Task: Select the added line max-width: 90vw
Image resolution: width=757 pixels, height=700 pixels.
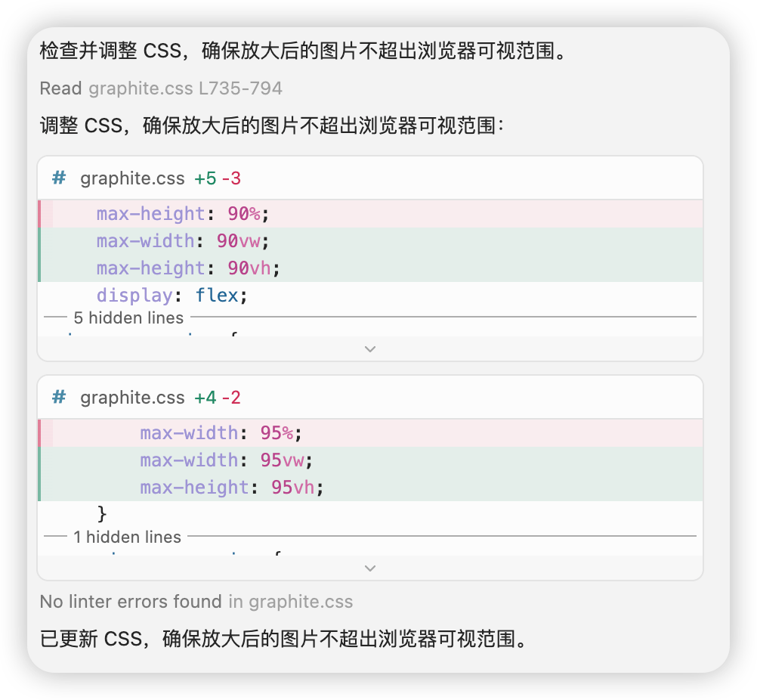Action: coord(183,241)
